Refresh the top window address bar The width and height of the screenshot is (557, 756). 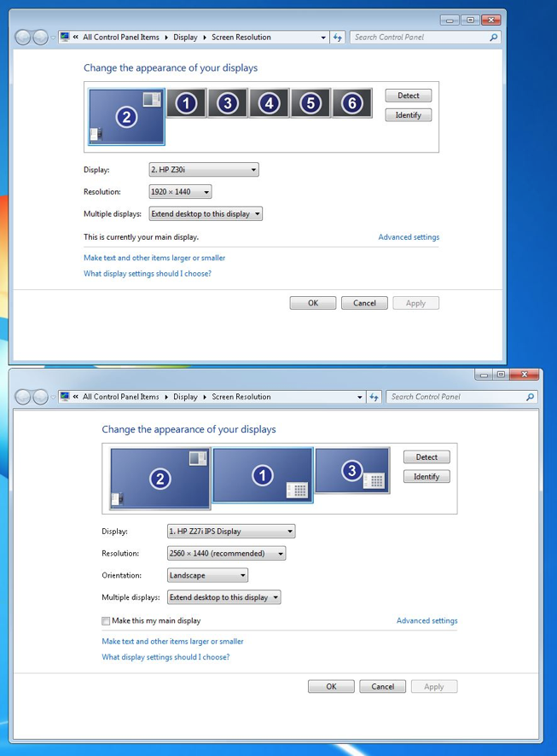(x=337, y=38)
